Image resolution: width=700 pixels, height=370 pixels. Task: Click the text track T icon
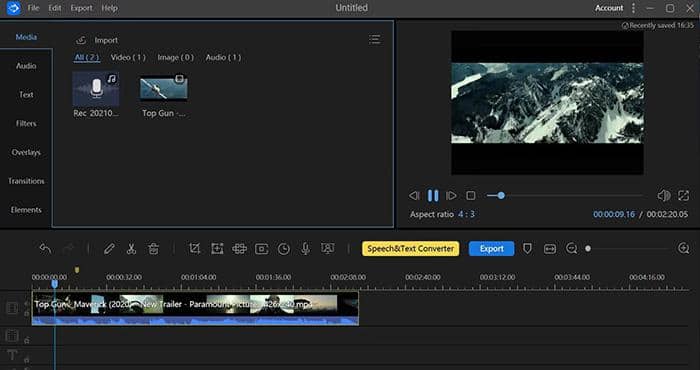12,355
